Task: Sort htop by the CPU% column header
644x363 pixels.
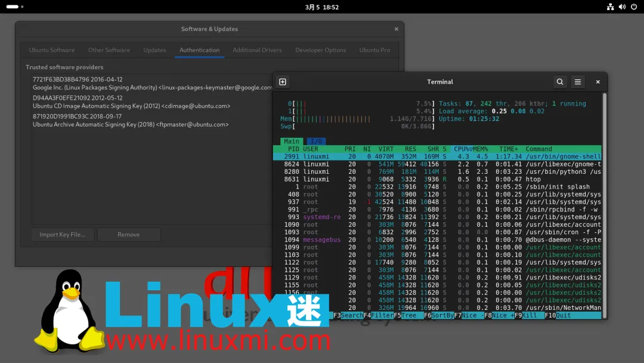Action: point(463,149)
